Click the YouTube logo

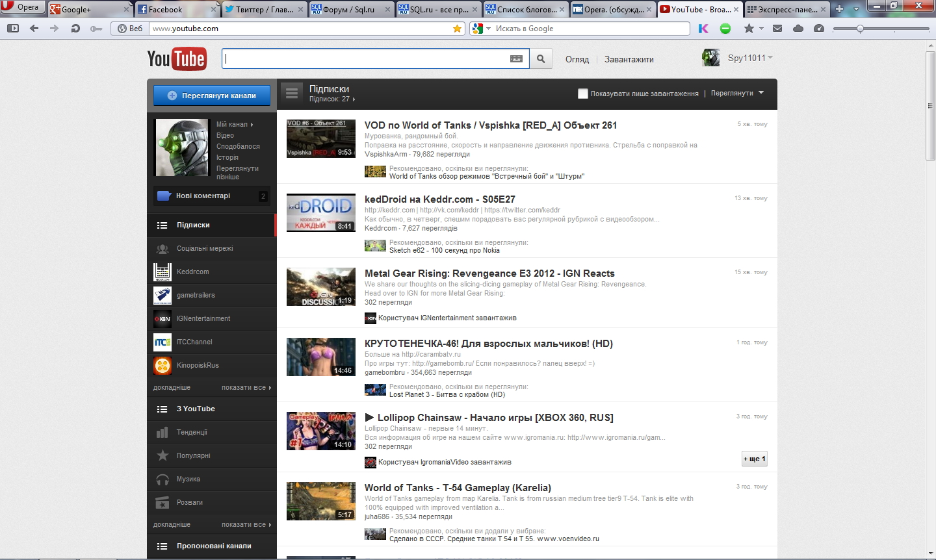(x=176, y=58)
